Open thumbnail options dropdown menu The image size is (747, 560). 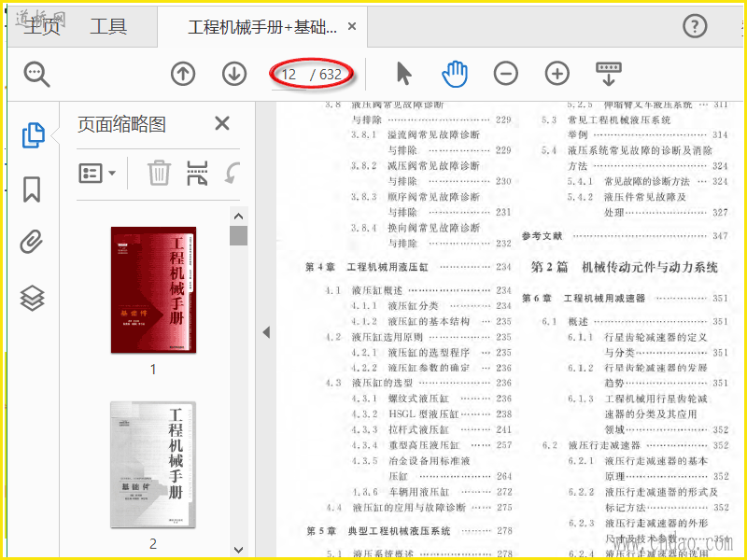[97, 173]
